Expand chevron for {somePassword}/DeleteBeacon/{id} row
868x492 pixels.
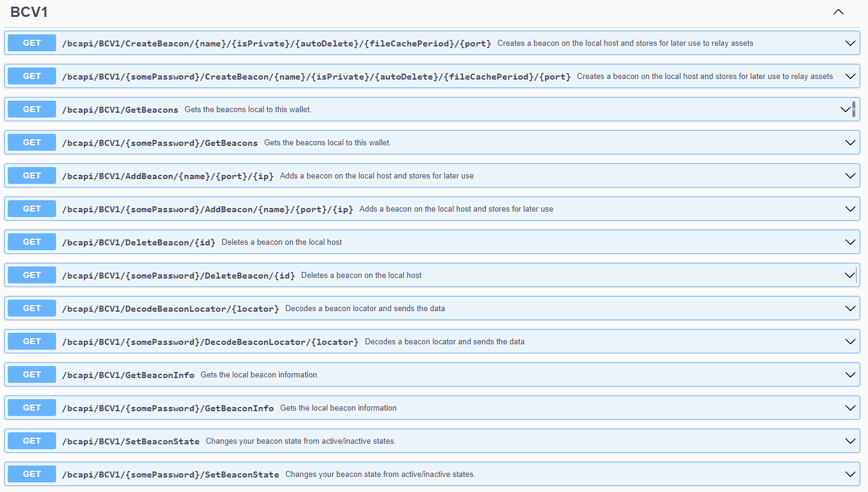850,276
